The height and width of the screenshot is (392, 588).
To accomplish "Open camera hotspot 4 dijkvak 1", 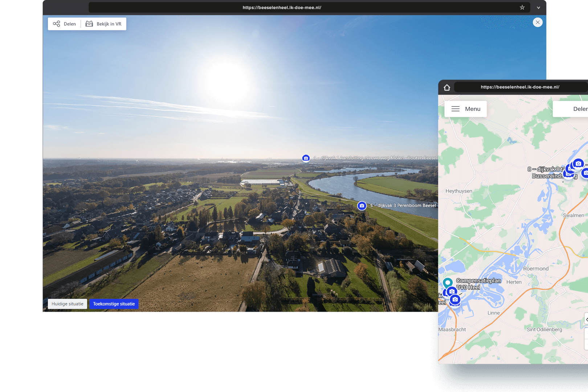I will (x=306, y=158).
